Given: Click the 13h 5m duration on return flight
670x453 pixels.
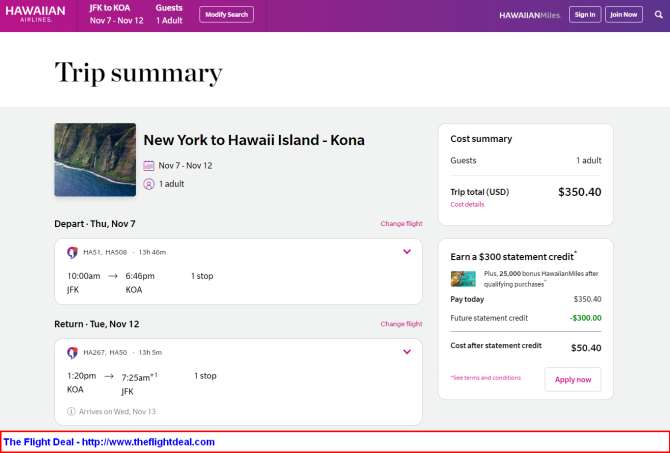Looking at the screenshot, I should (x=150, y=353).
